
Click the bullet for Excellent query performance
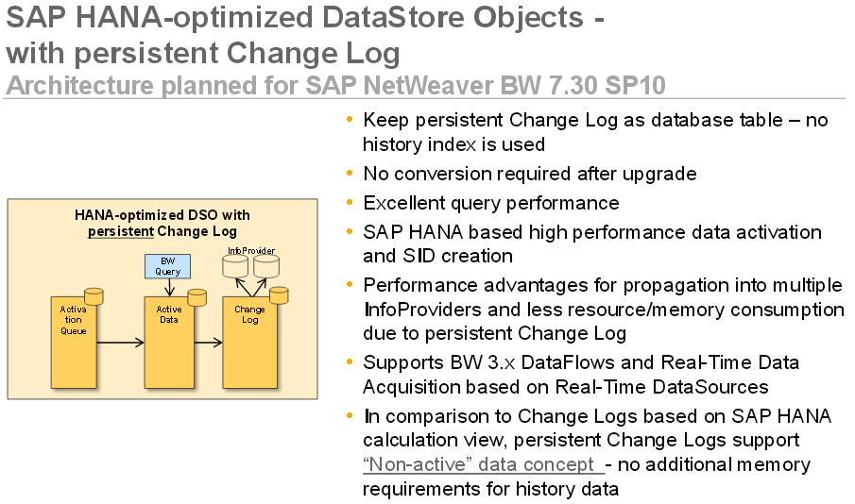tap(491, 203)
